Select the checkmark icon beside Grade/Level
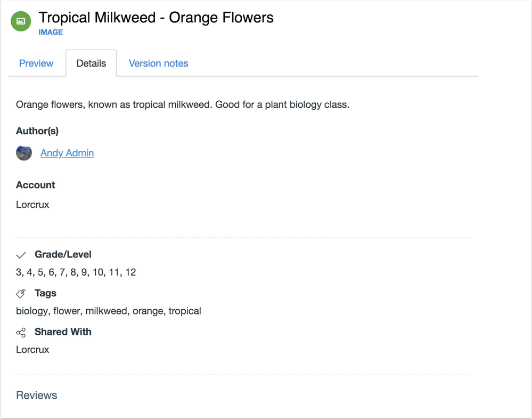This screenshot has height=419, width=532. (x=21, y=255)
